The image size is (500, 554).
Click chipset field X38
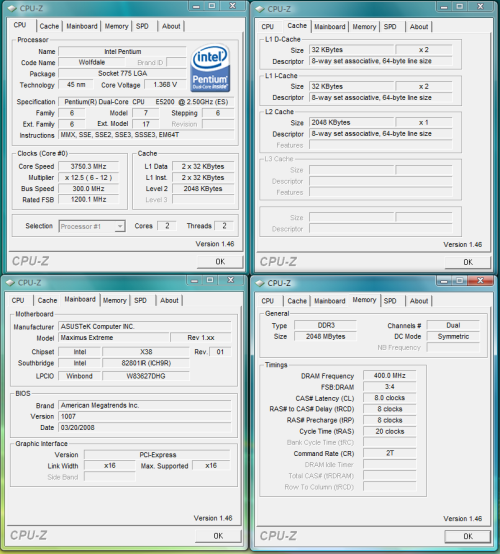tap(146, 352)
